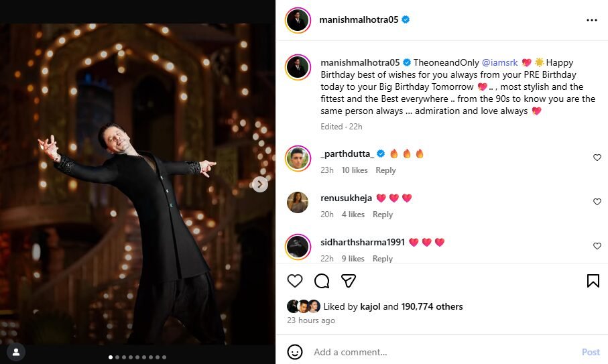Like the post with the heart icon
Image resolution: width=608 pixels, height=364 pixels.
click(295, 281)
